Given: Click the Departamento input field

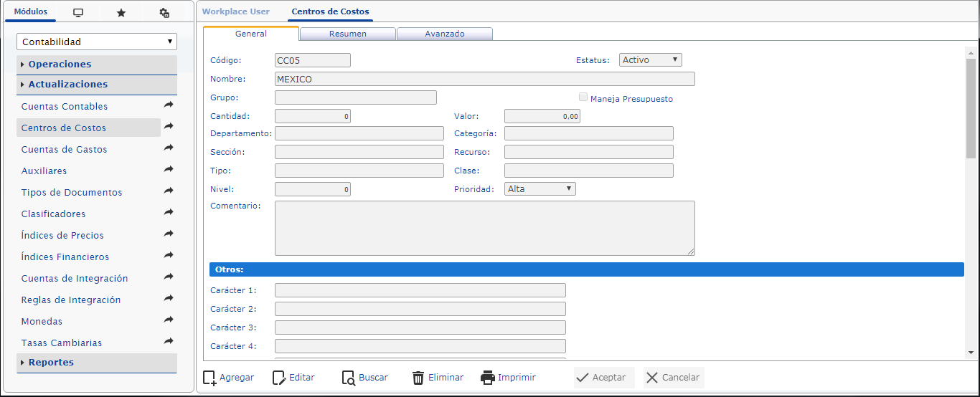Looking at the screenshot, I should pyautogui.click(x=359, y=133).
